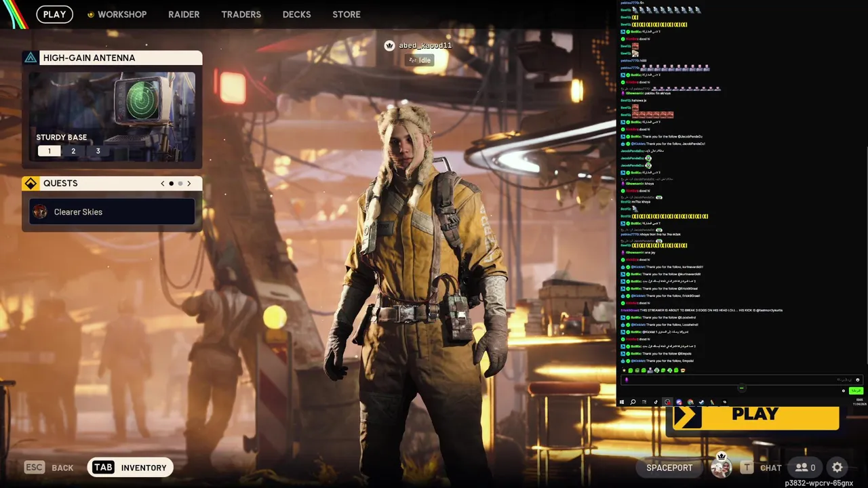
Task: Open the party members icon showing 0
Action: click(x=806, y=468)
